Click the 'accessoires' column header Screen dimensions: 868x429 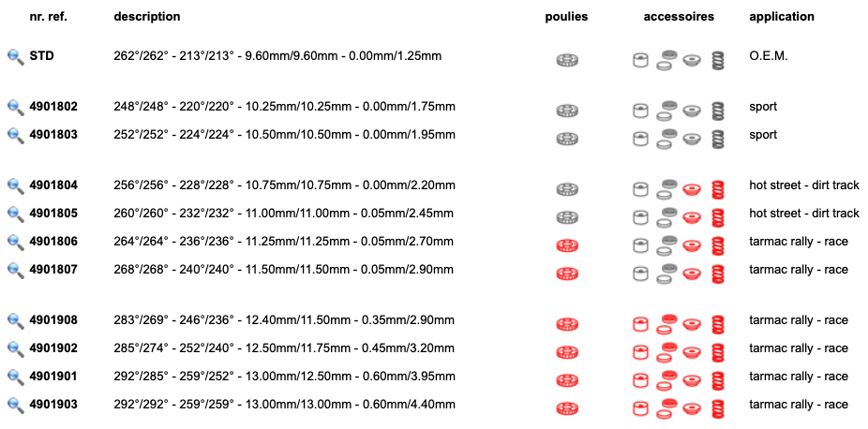(x=679, y=17)
